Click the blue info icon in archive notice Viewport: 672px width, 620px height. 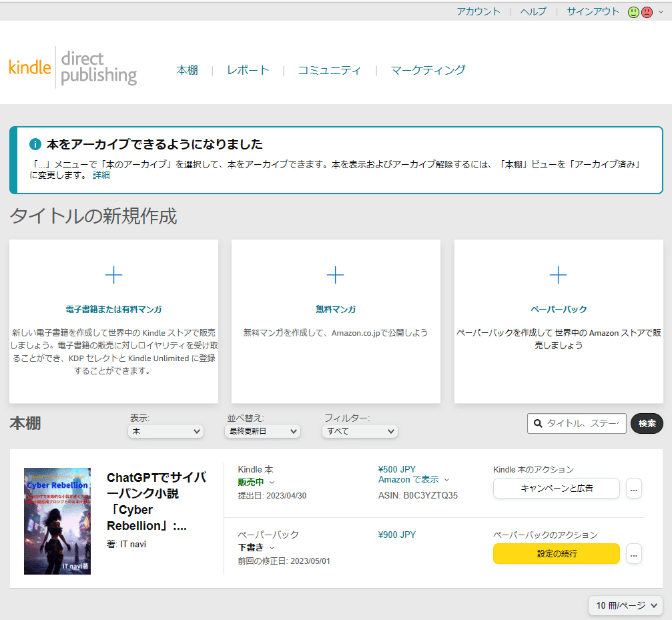pyautogui.click(x=35, y=144)
